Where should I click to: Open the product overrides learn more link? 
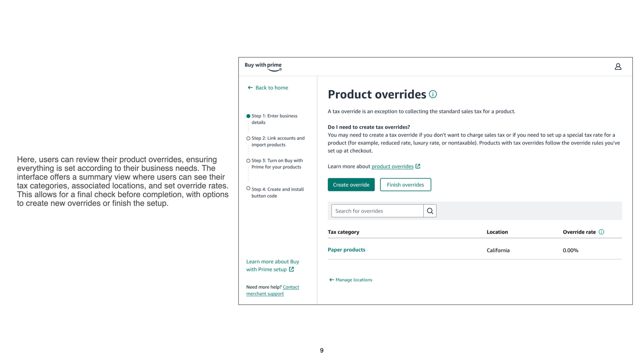tap(392, 167)
